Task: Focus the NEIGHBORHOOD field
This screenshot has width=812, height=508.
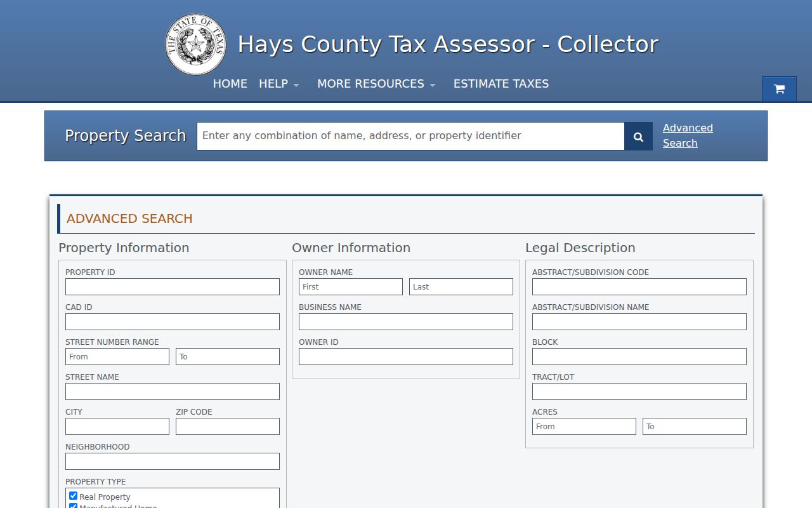Action: tap(173, 461)
